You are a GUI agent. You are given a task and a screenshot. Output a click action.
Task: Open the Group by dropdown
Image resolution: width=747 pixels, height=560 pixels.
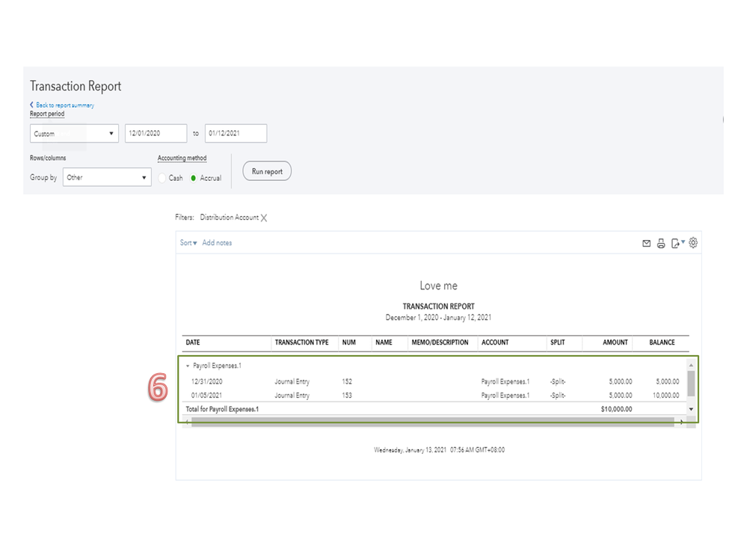click(x=107, y=178)
